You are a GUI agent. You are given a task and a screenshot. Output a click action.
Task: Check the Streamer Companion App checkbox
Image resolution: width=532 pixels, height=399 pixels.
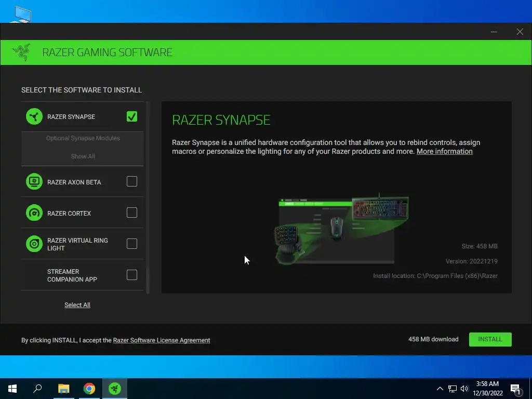point(132,275)
